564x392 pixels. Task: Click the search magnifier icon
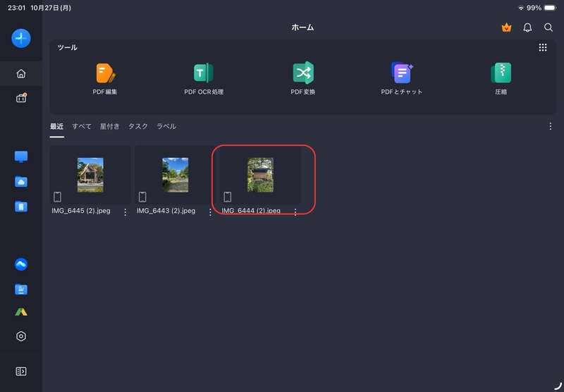[548, 27]
